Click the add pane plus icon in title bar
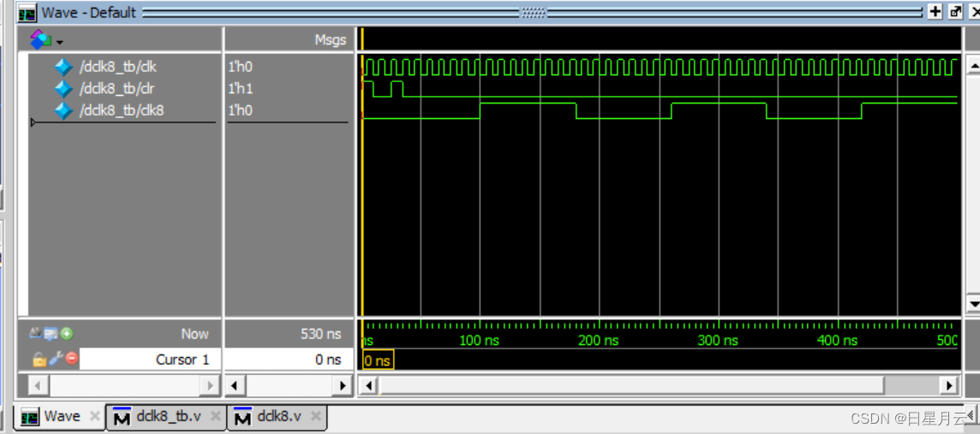The image size is (980, 434). (935, 12)
